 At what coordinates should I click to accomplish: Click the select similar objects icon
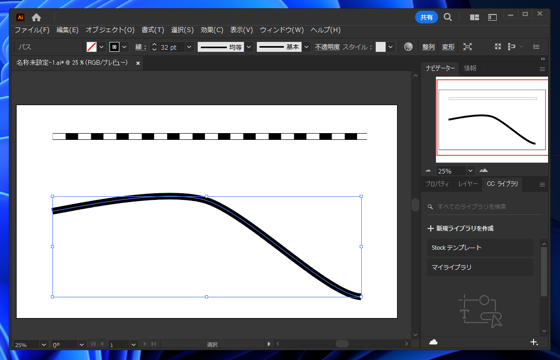[x=512, y=47]
